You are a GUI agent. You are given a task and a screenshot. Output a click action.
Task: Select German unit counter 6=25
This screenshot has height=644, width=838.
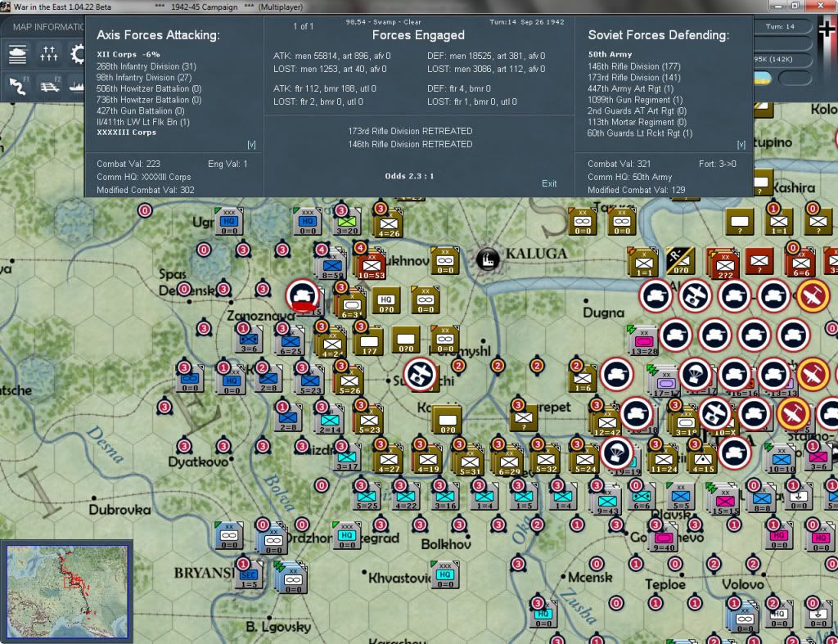click(291, 341)
